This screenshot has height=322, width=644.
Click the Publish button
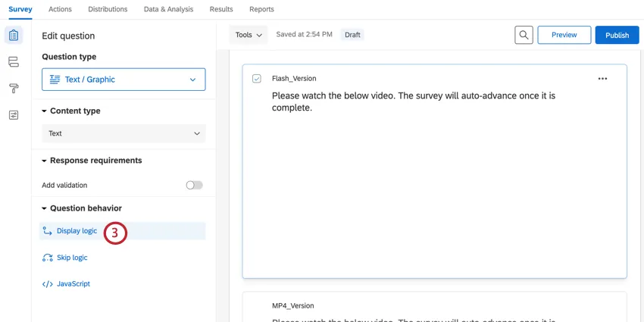617,35
